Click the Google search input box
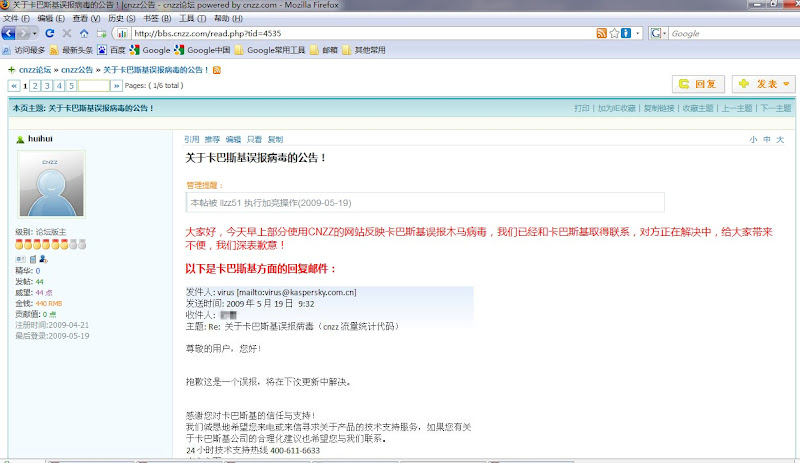This screenshot has width=800, height=463. pos(734,33)
